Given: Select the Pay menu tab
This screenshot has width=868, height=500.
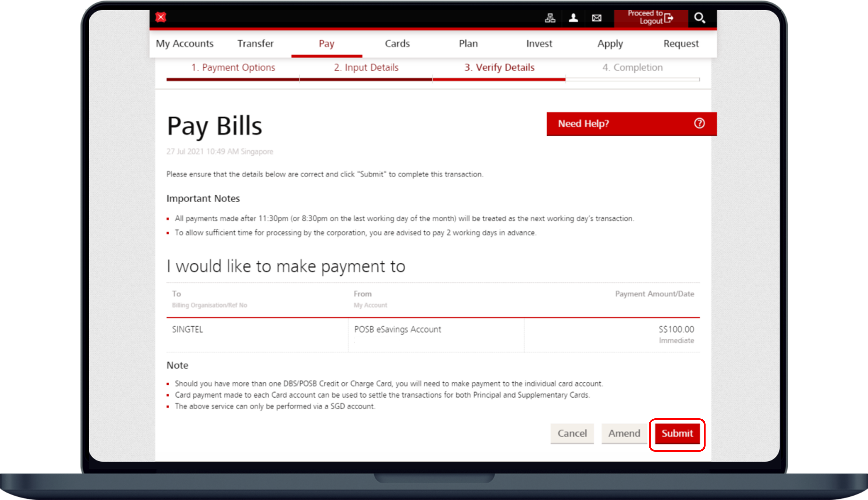Looking at the screenshot, I should click(x=326, y=44).
